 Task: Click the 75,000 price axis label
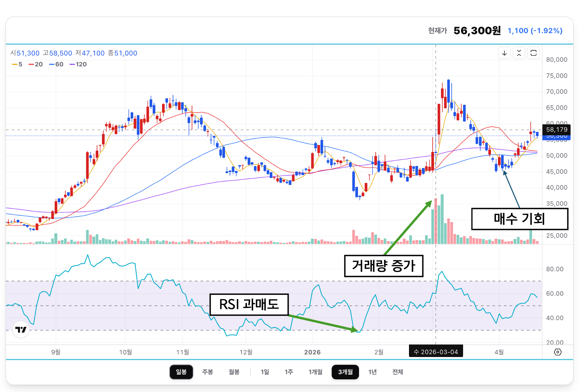point(557,76)
